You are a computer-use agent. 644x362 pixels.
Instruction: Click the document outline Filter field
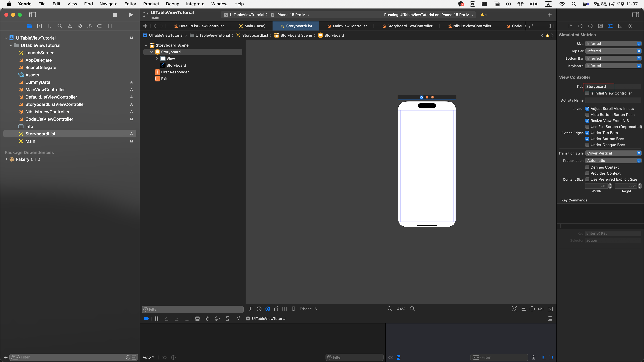pos(193,309)
